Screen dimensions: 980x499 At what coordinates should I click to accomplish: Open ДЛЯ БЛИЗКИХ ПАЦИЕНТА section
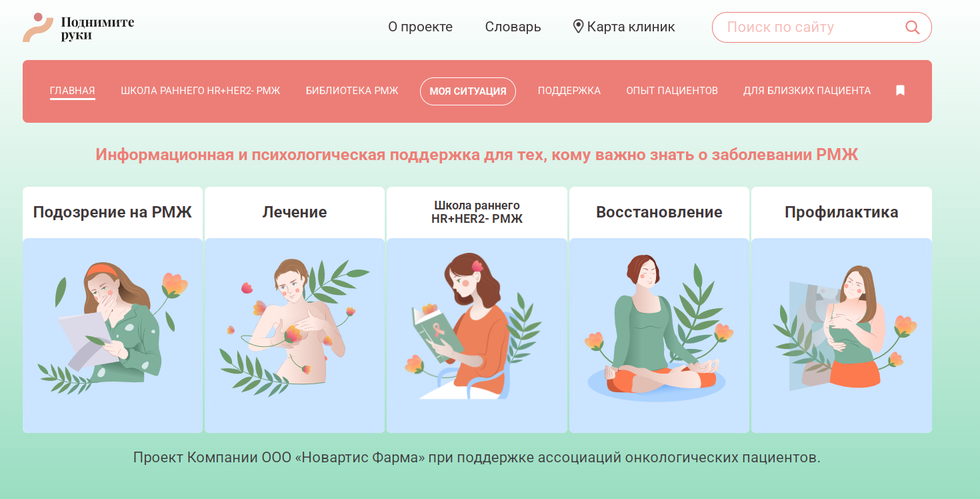click(807, 91)
